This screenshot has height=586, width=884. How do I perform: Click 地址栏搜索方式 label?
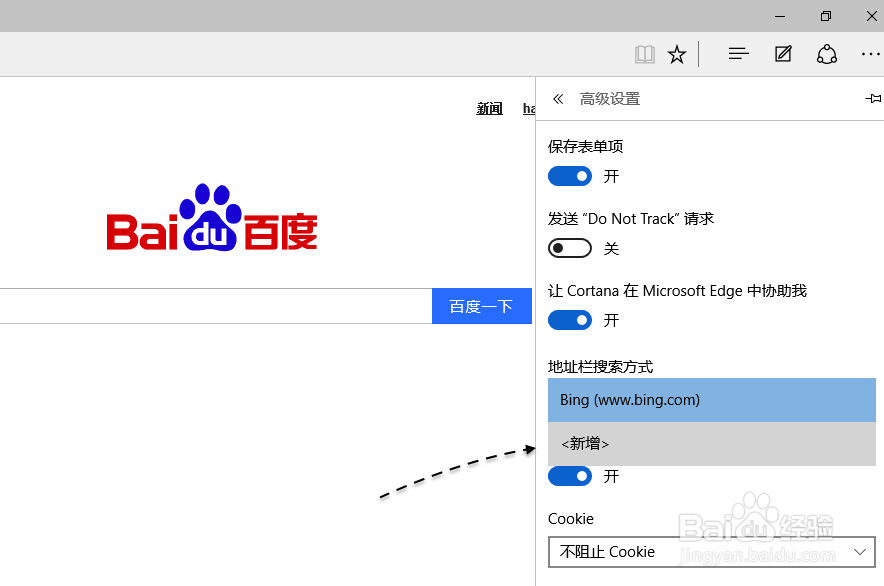pyautogui.click(x=600, y=367)
